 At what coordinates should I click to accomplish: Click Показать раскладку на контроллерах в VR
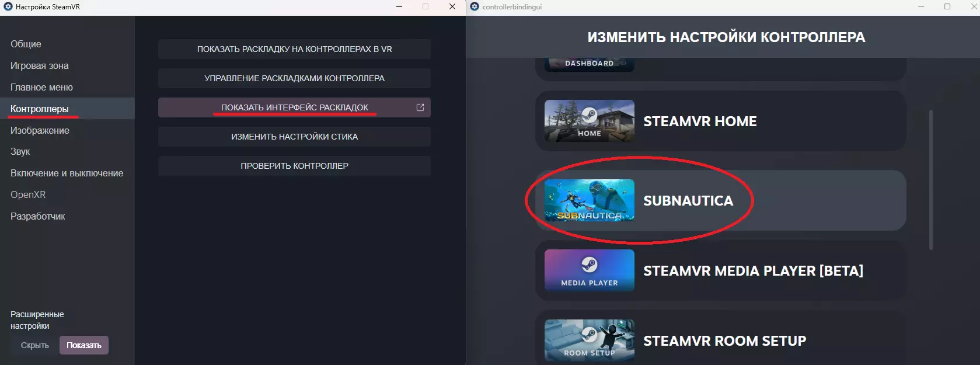[294, 49]
